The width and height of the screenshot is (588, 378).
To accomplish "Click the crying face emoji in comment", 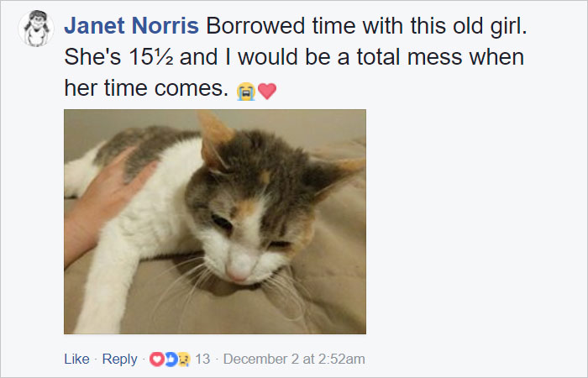I will tap(246, 92).
